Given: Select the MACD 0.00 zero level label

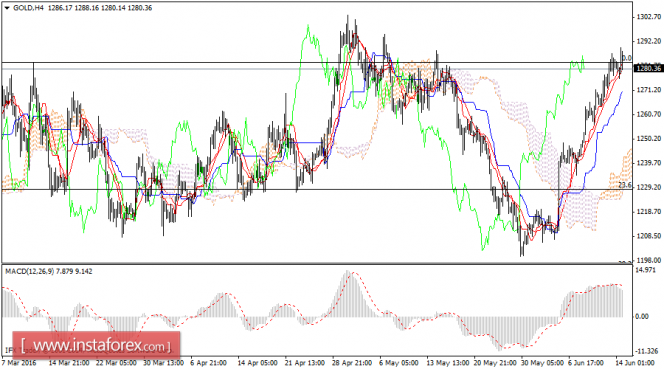Looking at the screenshot, I should 642,316.
